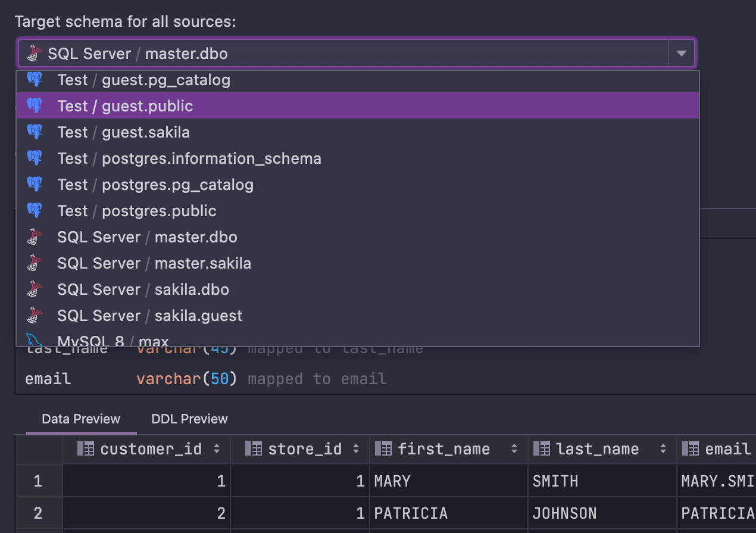Image resolution: width=756 pixels, height=533 pixels.
Task: Open the target schema dropdown arrow
Action: [682, 54]
